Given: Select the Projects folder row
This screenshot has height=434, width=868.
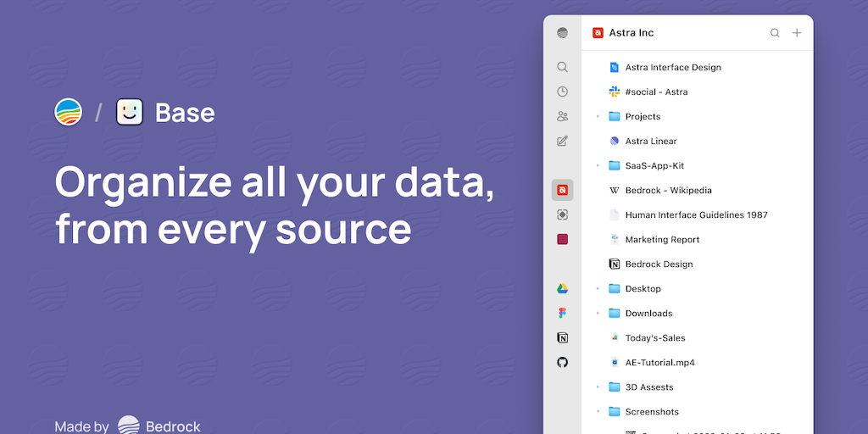Looking at the screenshot, I should [x=698, y=116].
